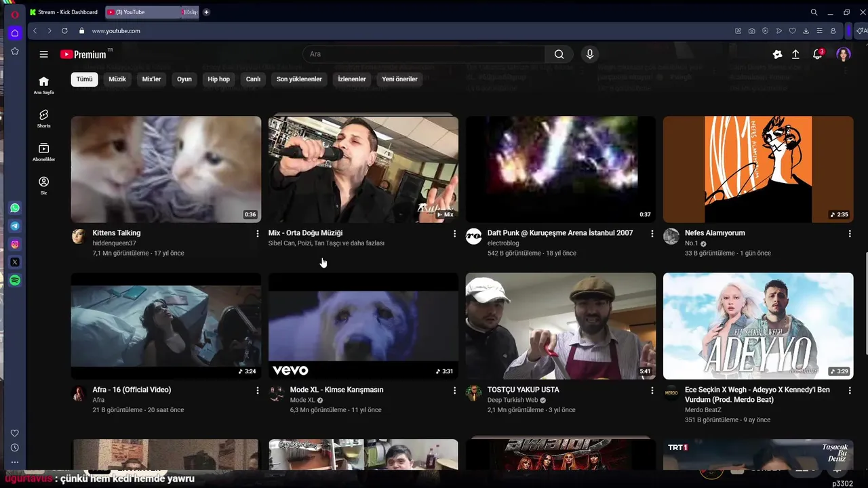
Task: Select the Müzik filter chip
Action: tap(117, 79)
